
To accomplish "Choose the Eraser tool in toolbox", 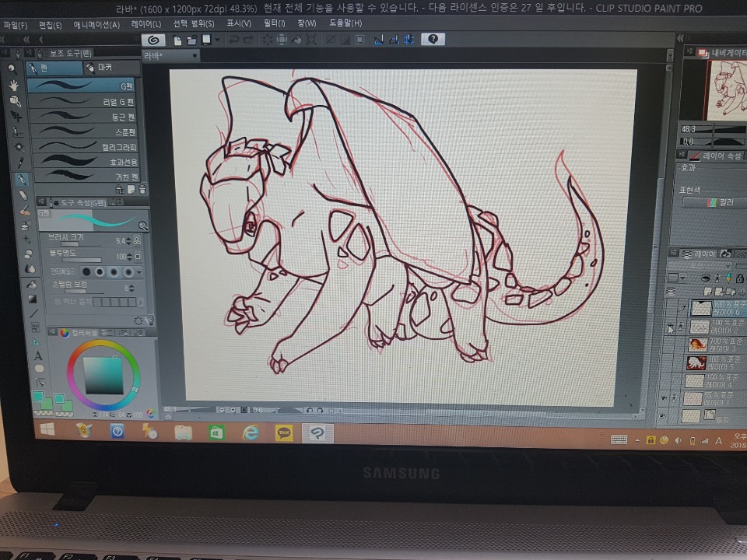I will [23, 194].
